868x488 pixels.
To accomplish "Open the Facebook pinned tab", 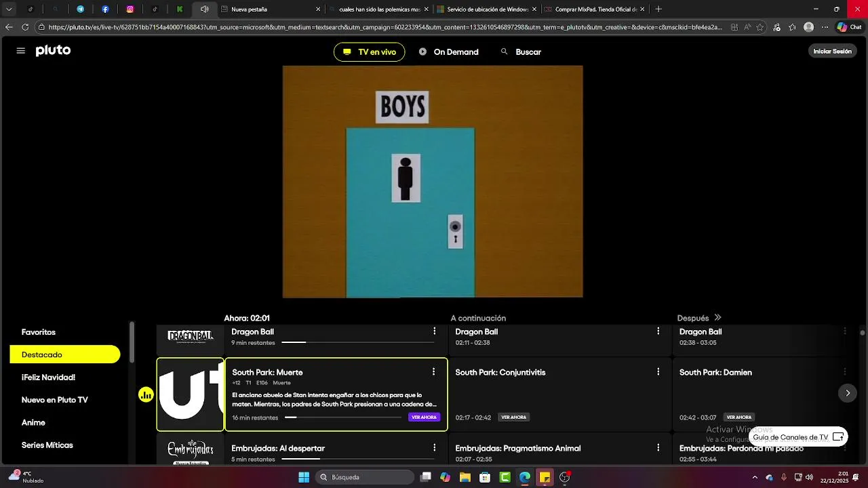I will coord(105,9).
